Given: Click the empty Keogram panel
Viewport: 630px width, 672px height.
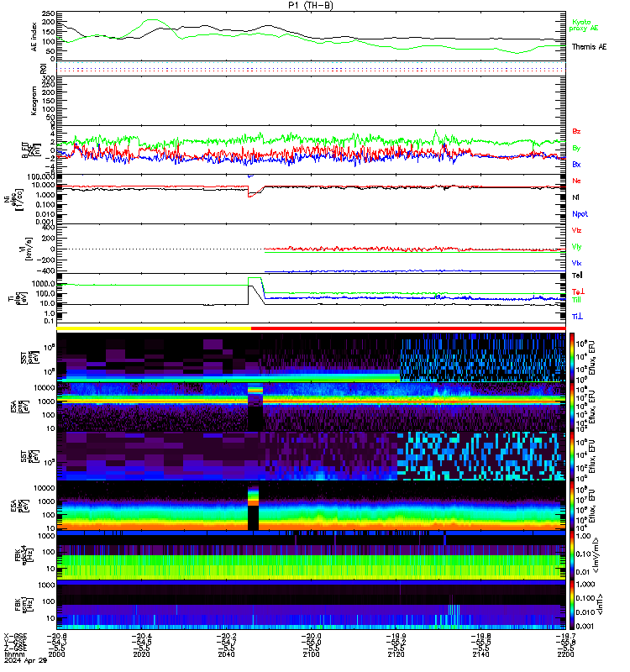Looking at the screenshot, I should point(311,101).
